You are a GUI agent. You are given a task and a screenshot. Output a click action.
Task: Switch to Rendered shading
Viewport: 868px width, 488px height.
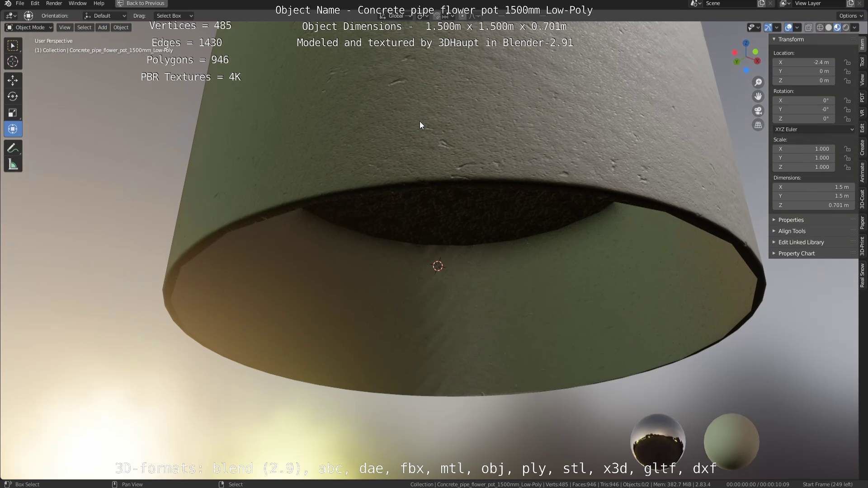[846, 28]
